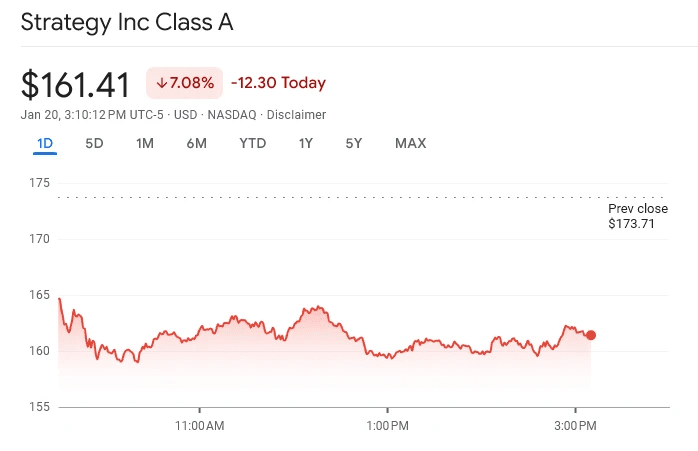Click the 11:00 AM axis marker
This screenshot has width=698, height=451.
(x=199, y=426)
